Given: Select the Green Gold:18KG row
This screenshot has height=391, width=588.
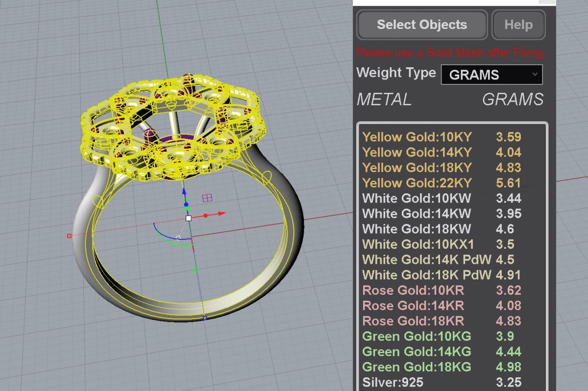Looking at the screenshot, I should [x=442, y=366].
